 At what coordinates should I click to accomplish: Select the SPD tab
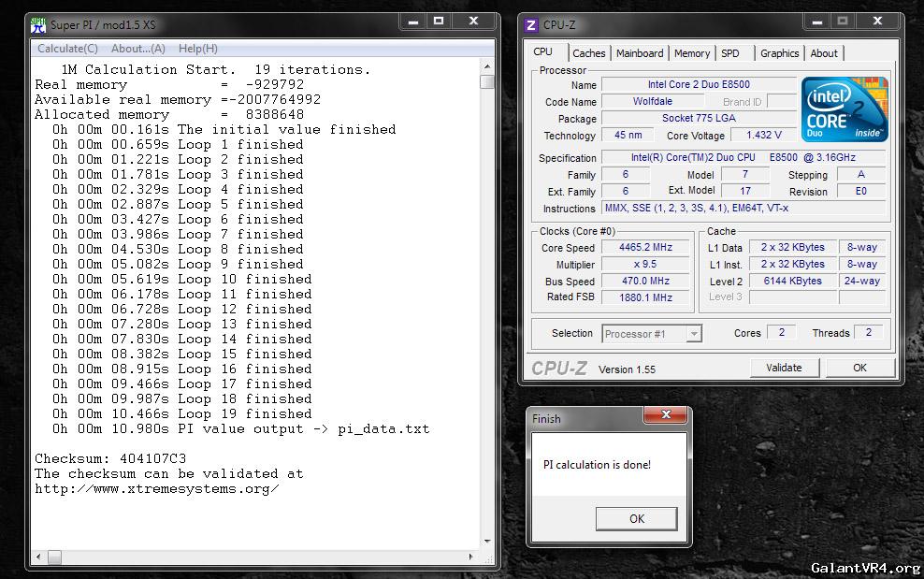coord(730,53)
